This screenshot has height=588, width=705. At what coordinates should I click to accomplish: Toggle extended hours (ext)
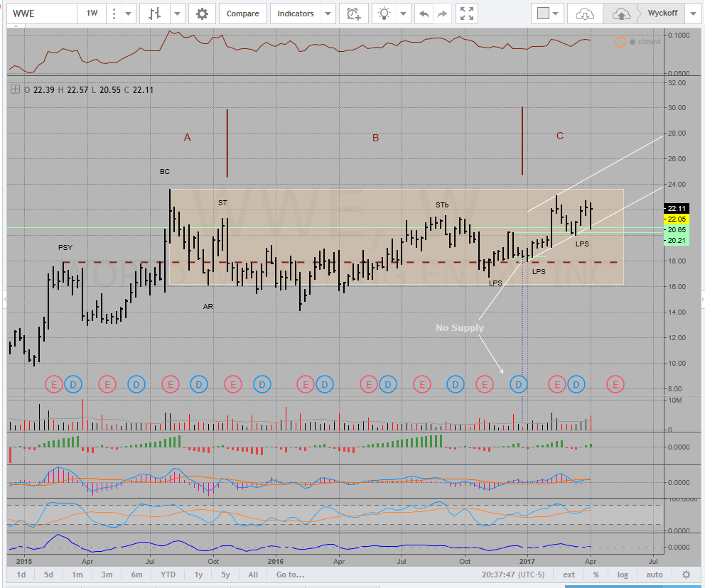569,575
